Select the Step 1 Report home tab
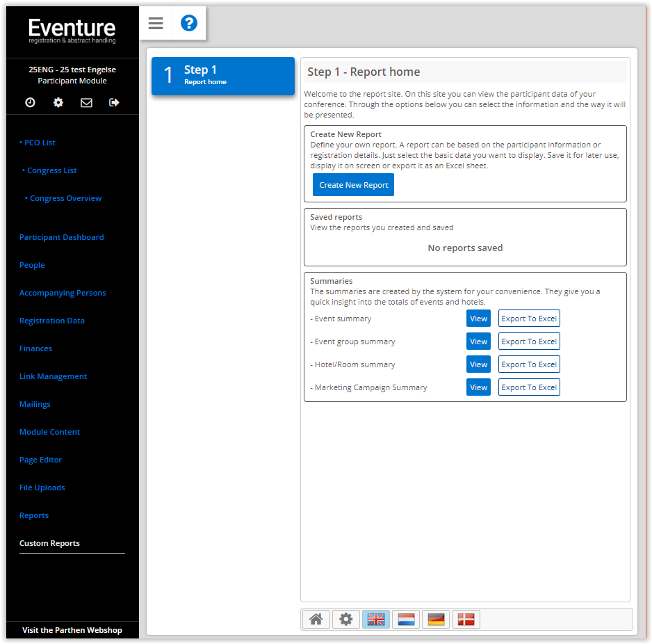This screenshot has width=652, height=644. [222, 76]
